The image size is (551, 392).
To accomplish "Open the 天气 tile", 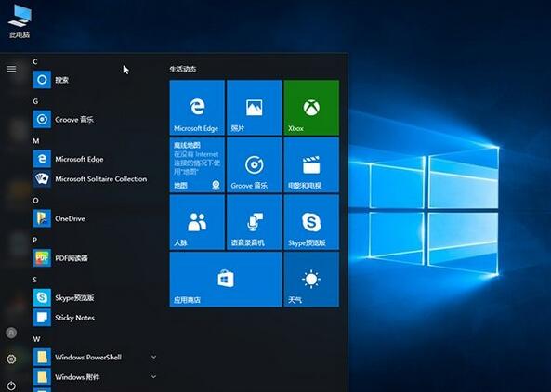I will click(311, 280).
